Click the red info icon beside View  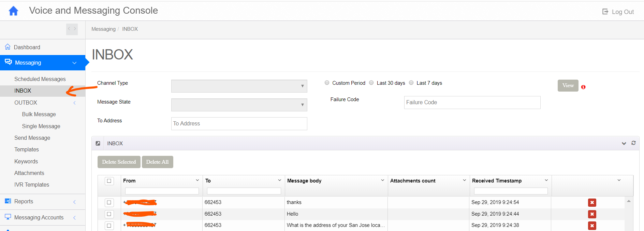pos(583,87)
